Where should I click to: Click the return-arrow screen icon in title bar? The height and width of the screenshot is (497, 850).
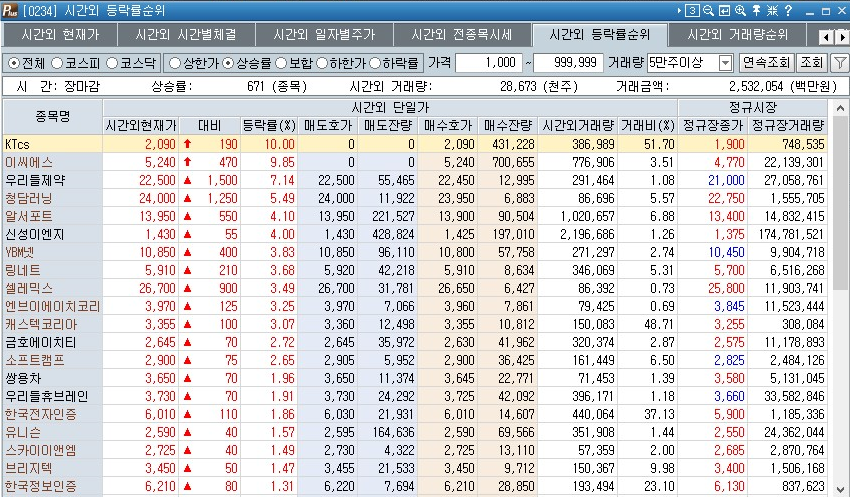pyautogui.click(x=724, y=10)
